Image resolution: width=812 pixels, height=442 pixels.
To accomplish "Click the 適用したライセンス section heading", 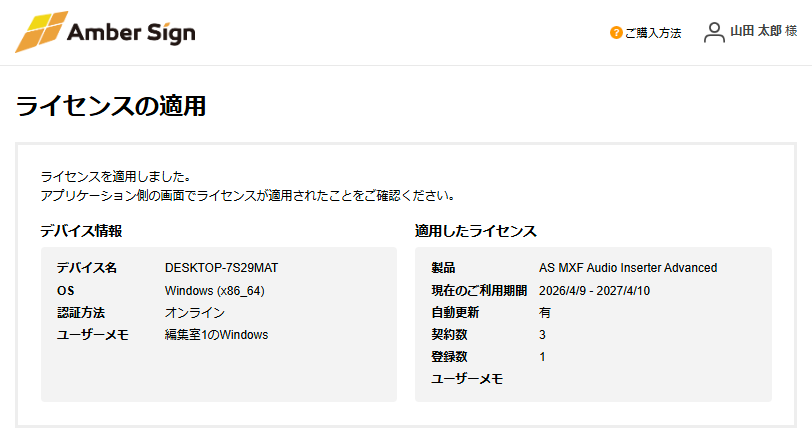I will pyautogui.click(x=476, y=231).
